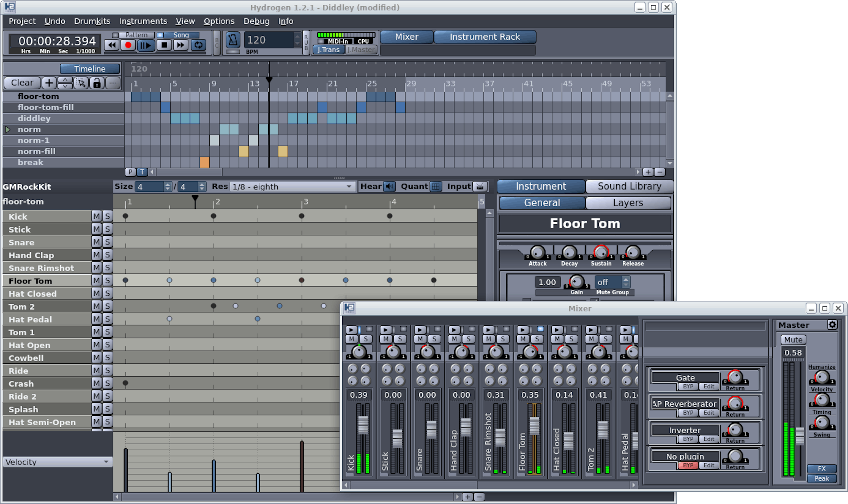Mute the Floor Tom instrument row

tap(97, 281)
